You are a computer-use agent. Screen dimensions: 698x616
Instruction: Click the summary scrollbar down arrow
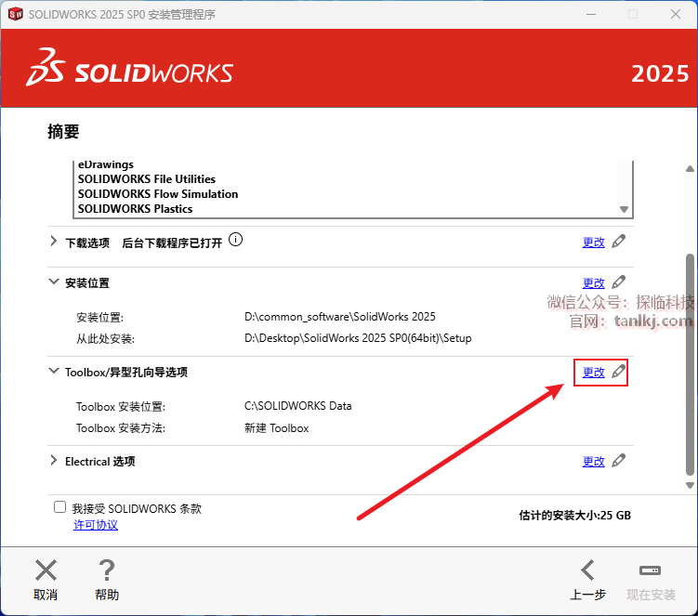click(690, 486)
